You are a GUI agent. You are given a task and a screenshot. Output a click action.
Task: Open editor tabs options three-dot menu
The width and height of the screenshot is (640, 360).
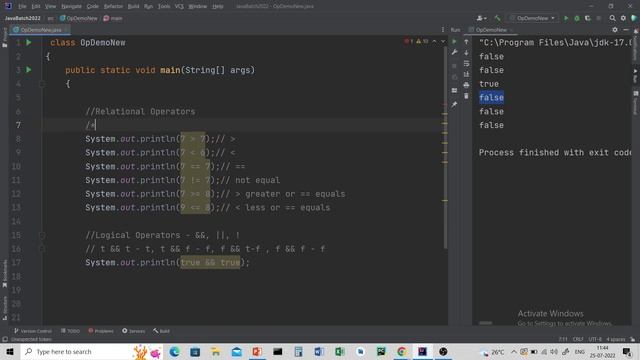coord(442,30)
